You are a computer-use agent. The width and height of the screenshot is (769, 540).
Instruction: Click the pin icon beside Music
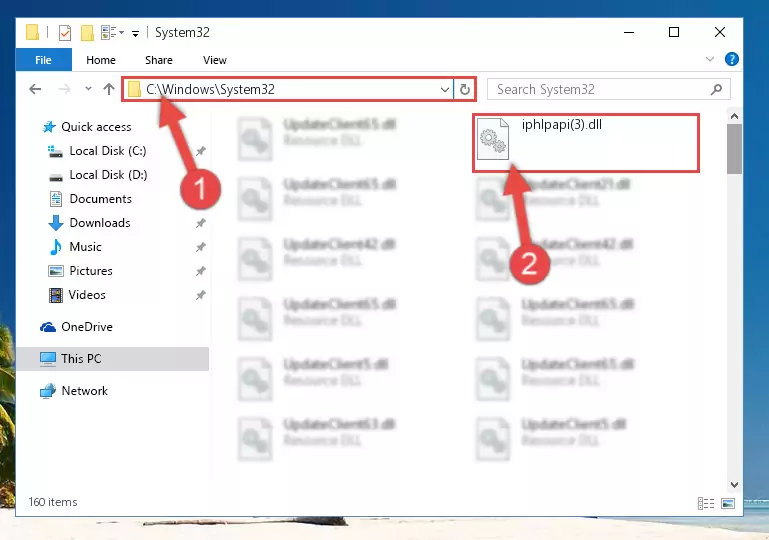click(201, 248)
